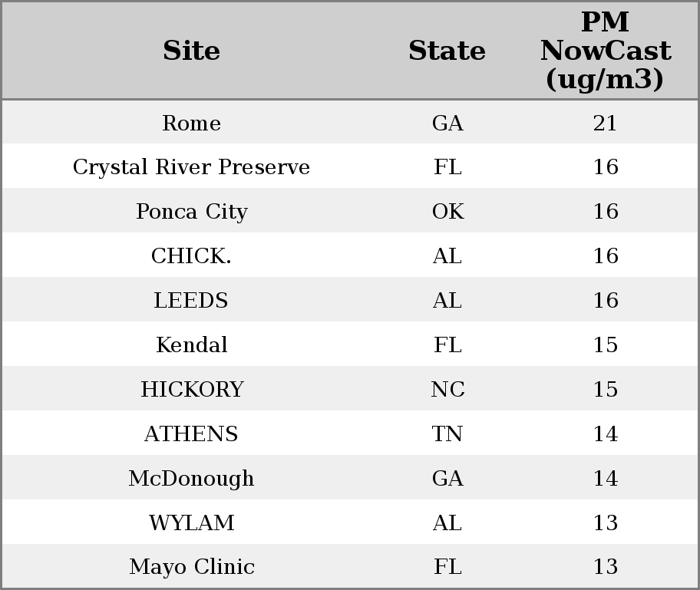Select the Crystal River Preserve site name
The height and width of the screenshot is (590, 700).
(191, 167)
